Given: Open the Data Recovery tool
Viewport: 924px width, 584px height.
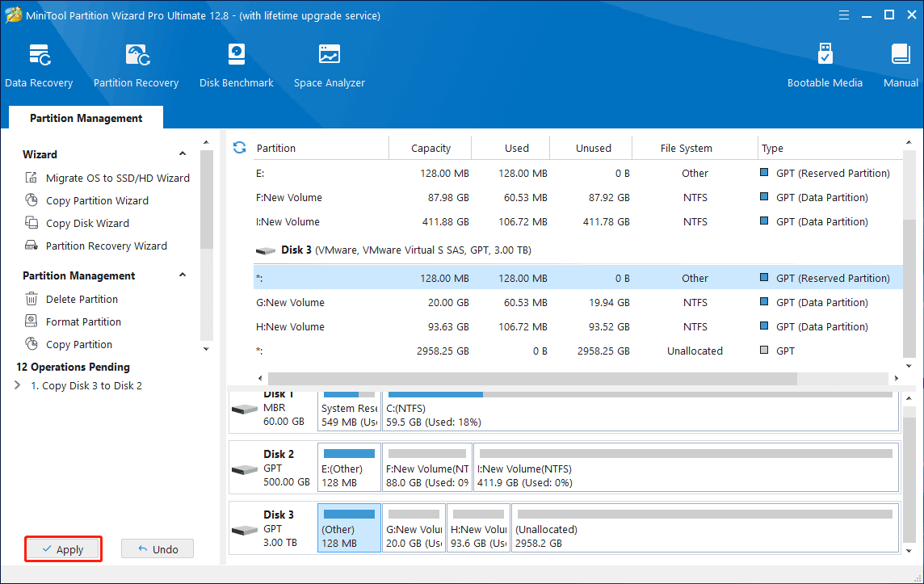Looking at the screenshot, I should pyautogui.click(x=39, y=65).
